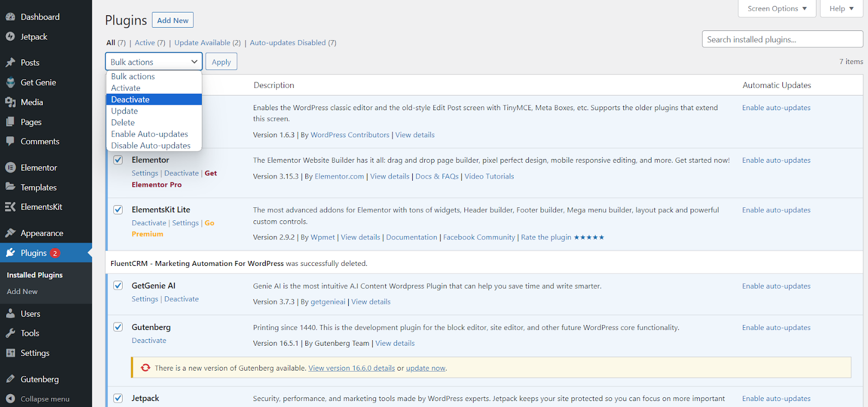Click the Gutenberg update refresh icon
This screenshot has width=868, height=407.
[145, 367]
